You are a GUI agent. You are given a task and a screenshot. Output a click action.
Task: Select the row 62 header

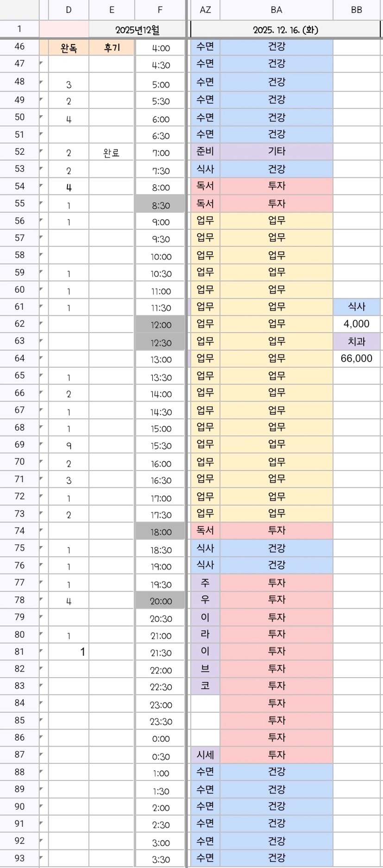(19, 324)
